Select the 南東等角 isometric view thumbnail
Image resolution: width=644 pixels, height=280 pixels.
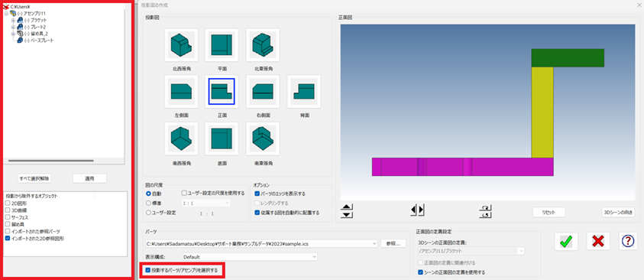point(263,138)
